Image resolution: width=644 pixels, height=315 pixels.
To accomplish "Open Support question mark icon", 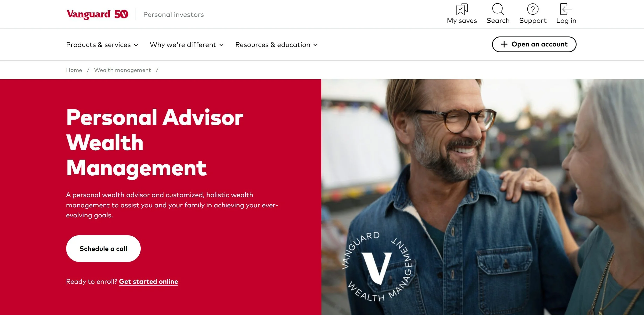I will click(533, 9).
